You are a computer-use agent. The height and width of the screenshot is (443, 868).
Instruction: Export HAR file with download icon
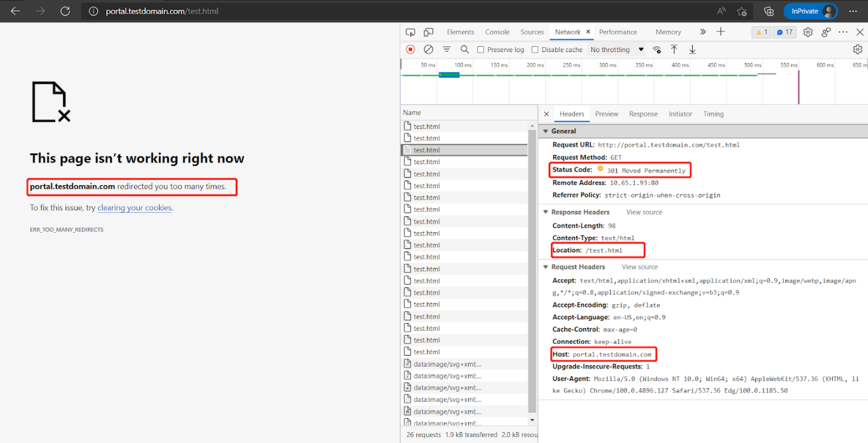692,49
